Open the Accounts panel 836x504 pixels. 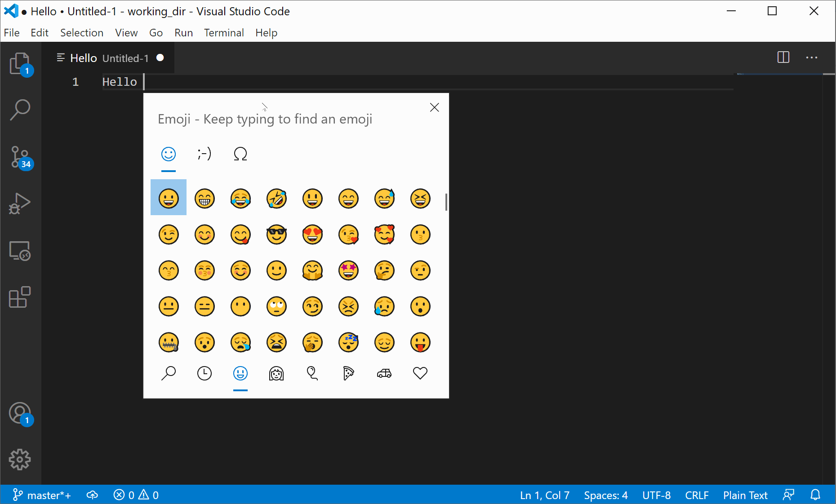20,414
